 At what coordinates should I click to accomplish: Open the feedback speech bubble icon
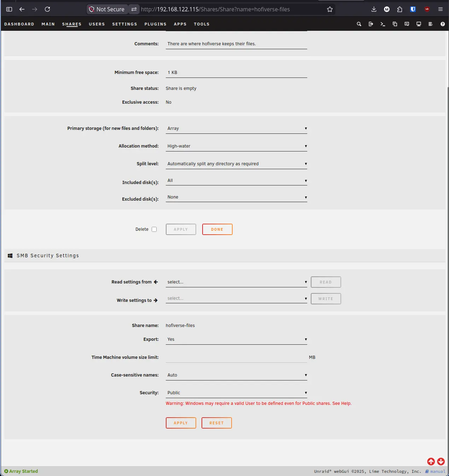click(407, 24)
